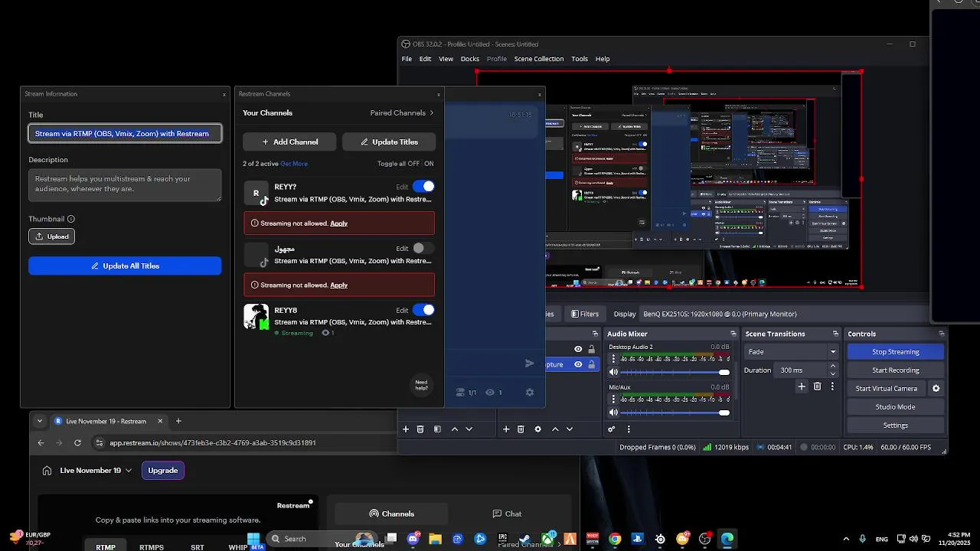
Task: Mute the Mic/Aux speaker icon
Action: point(613,412)
